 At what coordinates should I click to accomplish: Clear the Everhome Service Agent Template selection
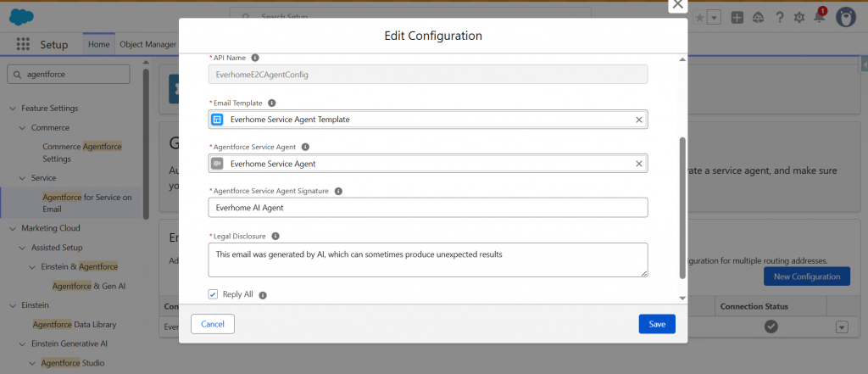tap(639, 120)
